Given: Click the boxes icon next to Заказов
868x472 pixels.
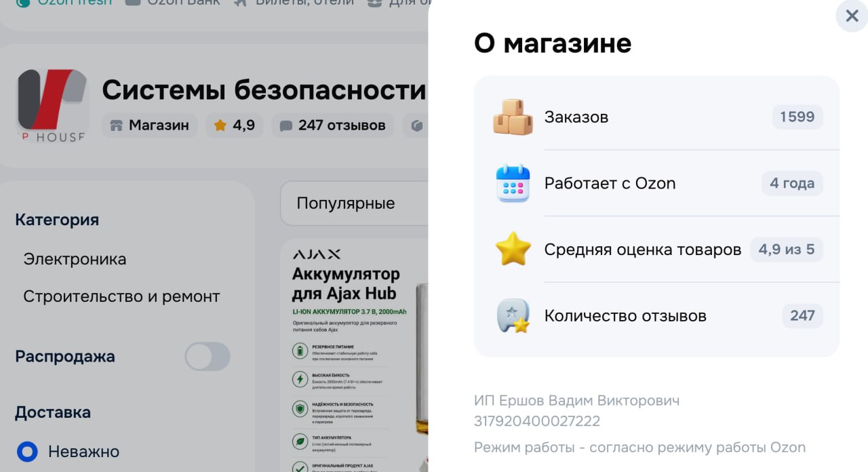Looking at the screenshot, I should (513, 117).
